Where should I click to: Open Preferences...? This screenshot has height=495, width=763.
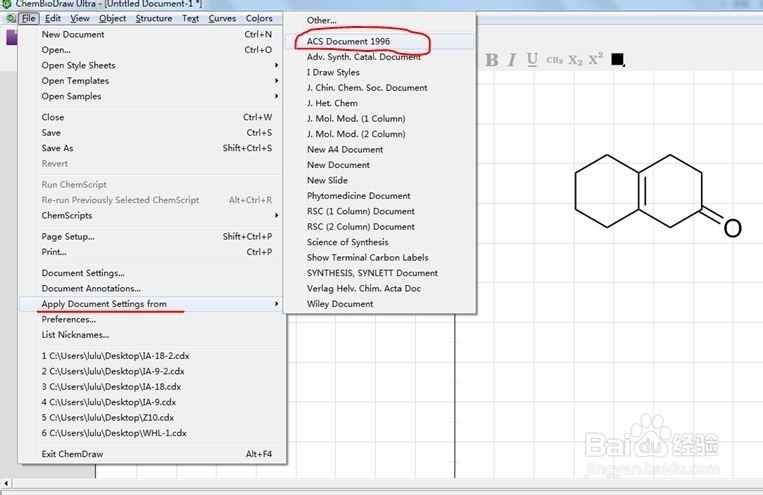click(151, 320)
